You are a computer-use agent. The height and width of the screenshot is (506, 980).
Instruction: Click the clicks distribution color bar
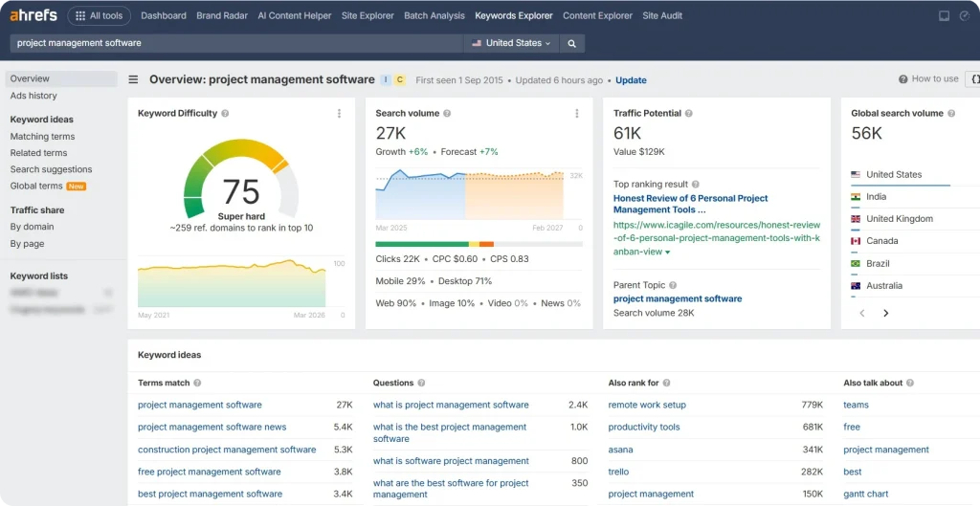tap(479, 244)
